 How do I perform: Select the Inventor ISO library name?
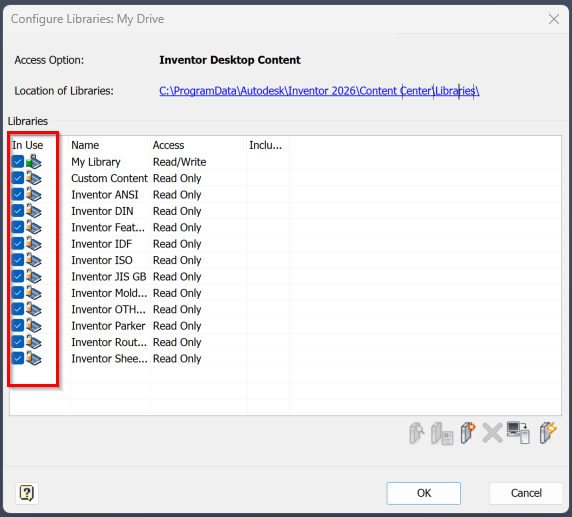tap(102, 261)
